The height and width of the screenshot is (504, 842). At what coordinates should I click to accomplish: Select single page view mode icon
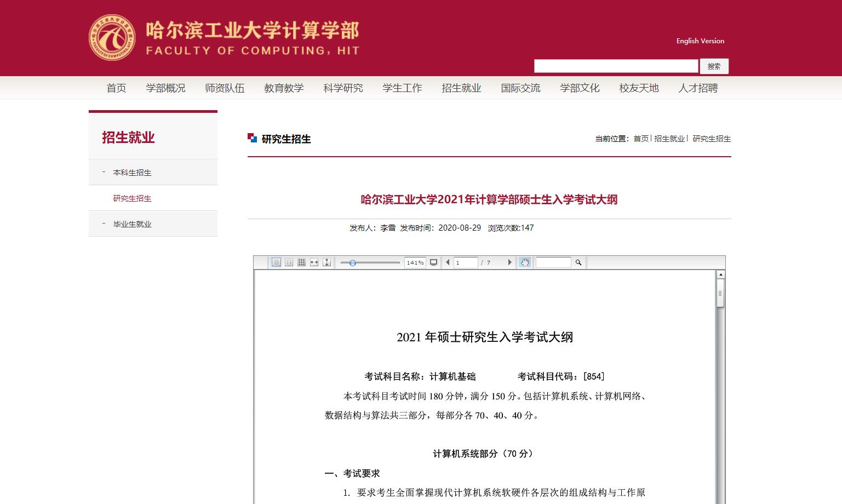click(276, 262)
